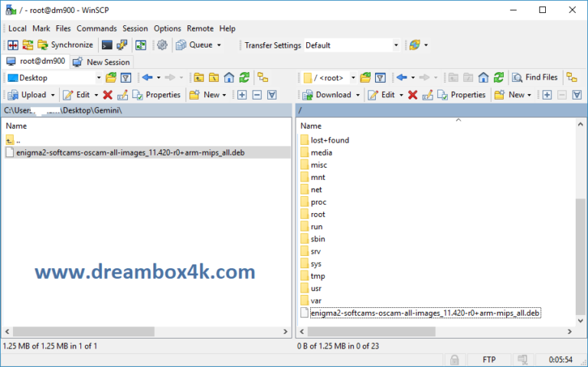This screenshot has height=367, width=588.
Task: Click the Queue button
Action: pyautogui.click(x=195, y=45)
